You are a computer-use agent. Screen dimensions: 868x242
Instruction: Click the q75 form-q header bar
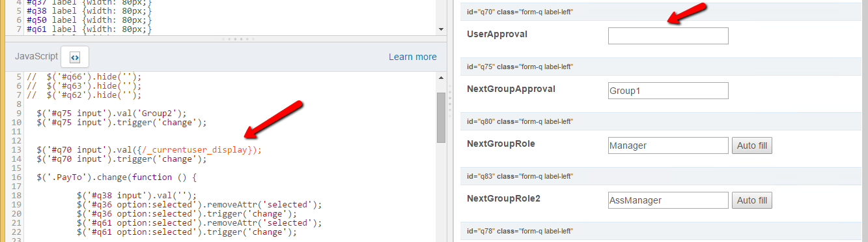(664, 67)
